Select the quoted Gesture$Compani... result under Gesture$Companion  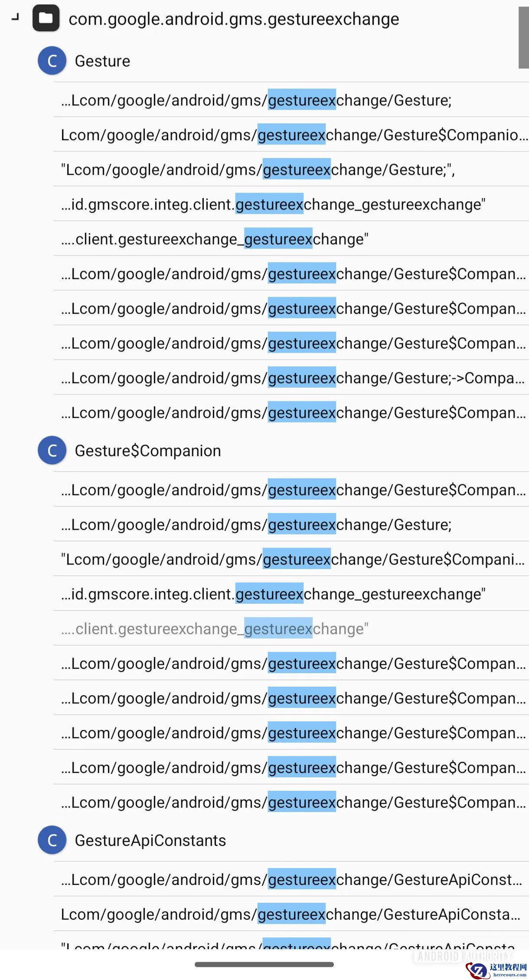tap(293, 559)
